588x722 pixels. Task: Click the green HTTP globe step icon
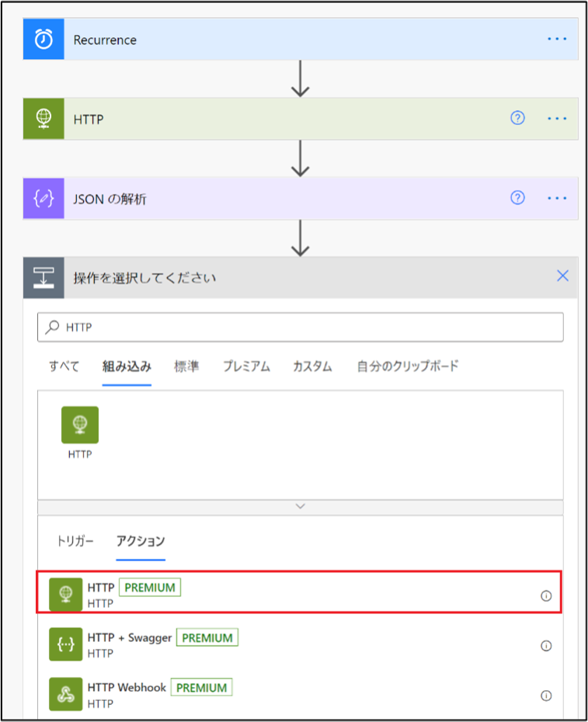pos(43,119)
